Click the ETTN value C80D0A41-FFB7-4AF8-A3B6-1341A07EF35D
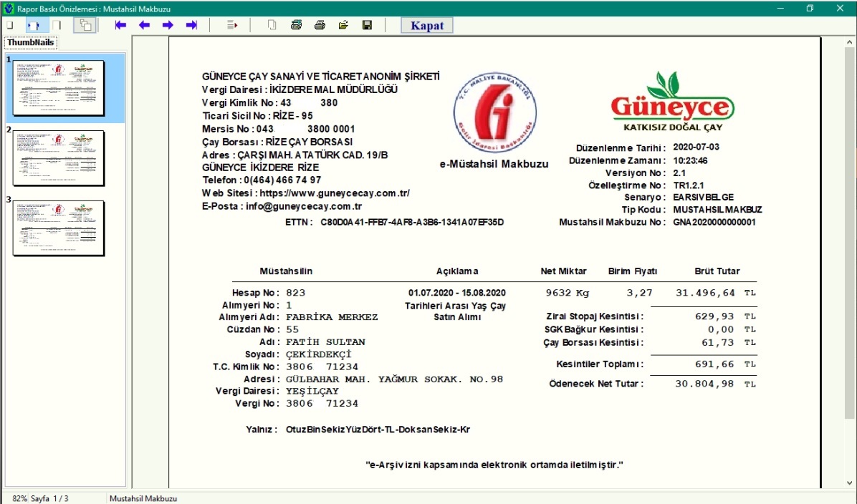 coord(412,222)
